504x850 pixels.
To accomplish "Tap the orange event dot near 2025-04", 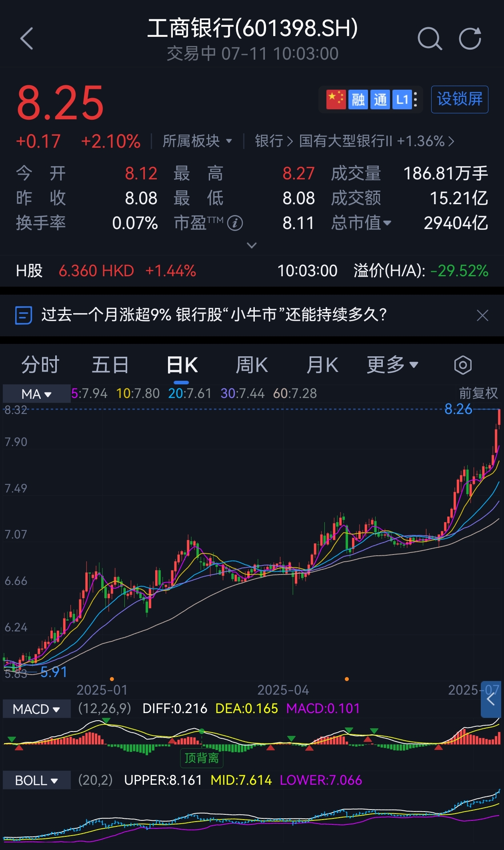I will coord(347,679).
